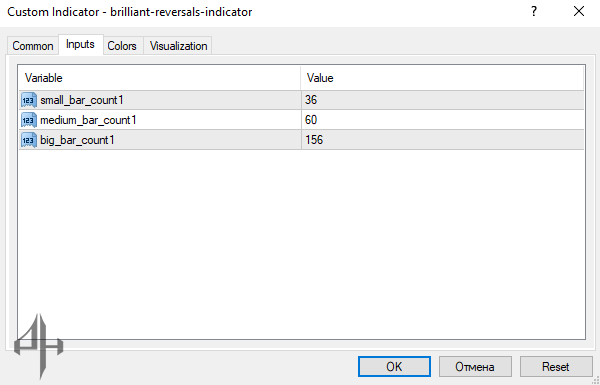Click the watermark logo in the corner
Screen dimensions: 600x385
[x=39, y=346]
